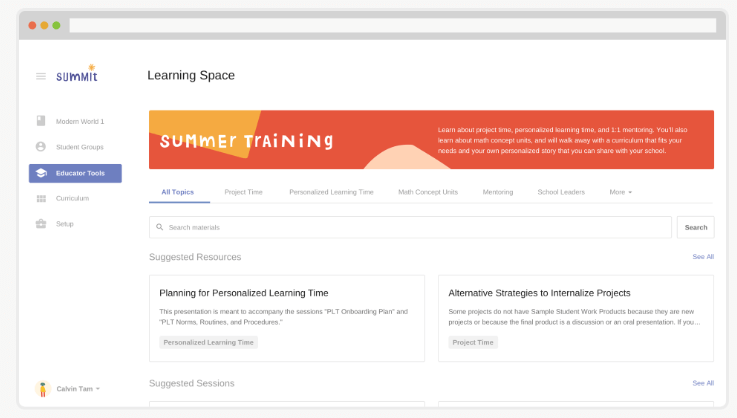Open Alternative Strategies to Internalize Projects card
The width and height of the screenshot is (737, 418).
tap(576, 318)
